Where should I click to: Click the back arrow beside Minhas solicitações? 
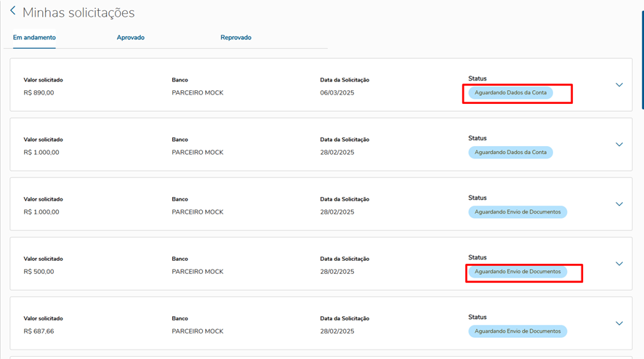click(x=12, y=12)
